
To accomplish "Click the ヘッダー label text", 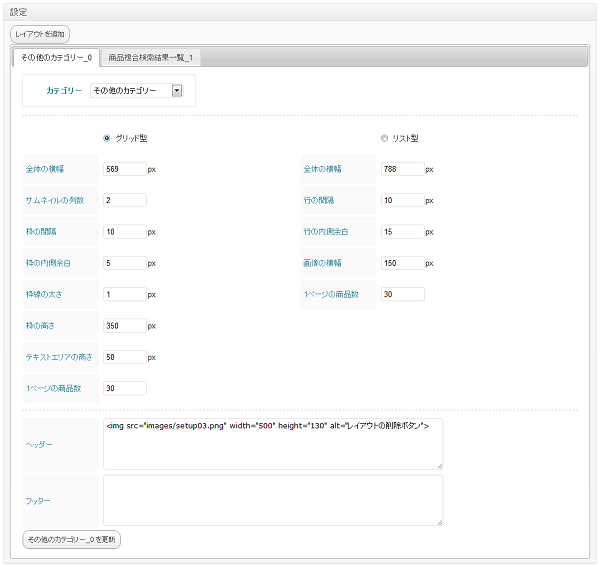I will [39, 445].
